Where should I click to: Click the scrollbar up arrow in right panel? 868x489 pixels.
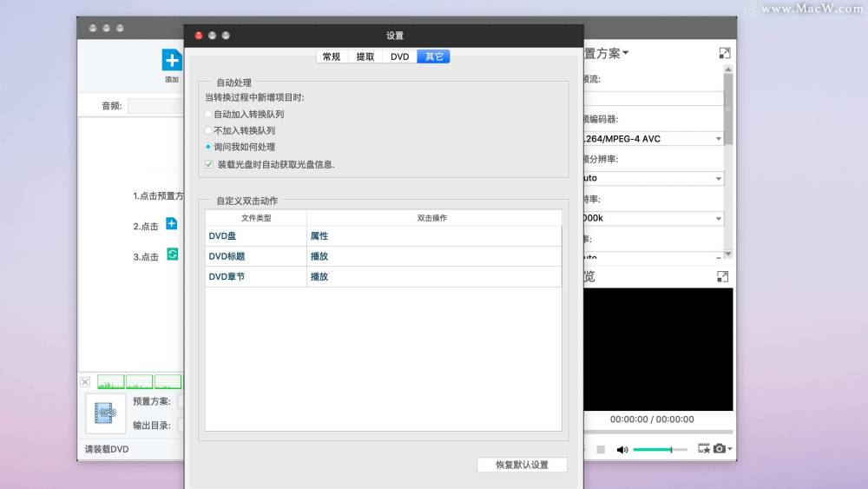(x=728, y=69)
